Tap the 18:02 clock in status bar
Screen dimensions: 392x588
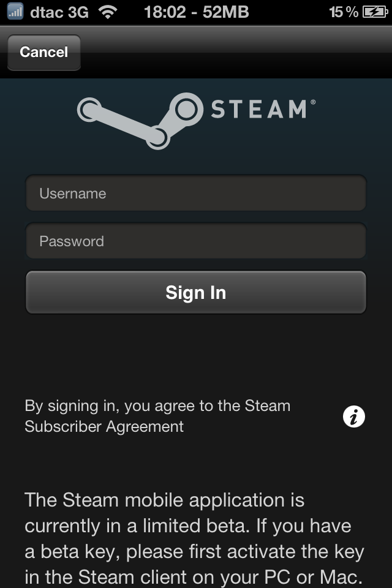pos(165,12)
